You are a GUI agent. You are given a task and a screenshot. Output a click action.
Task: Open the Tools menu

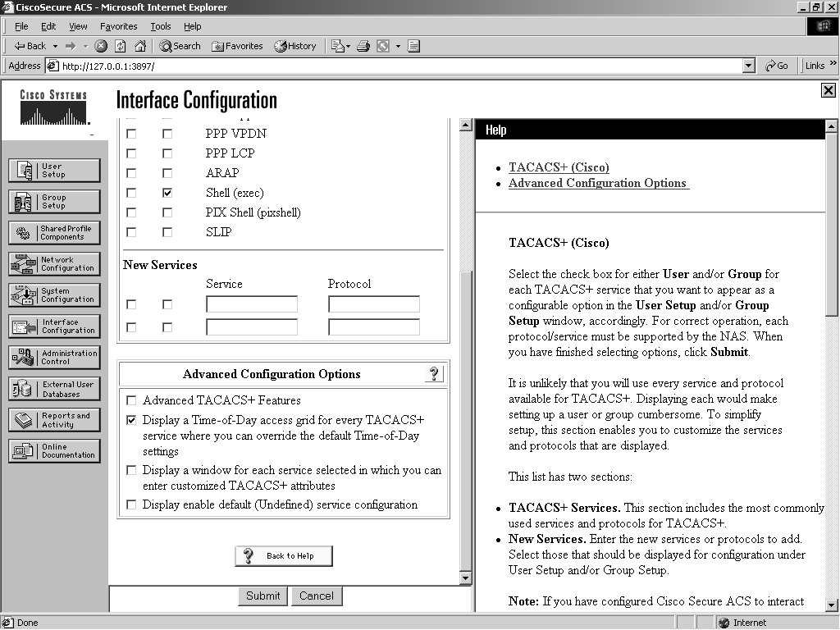(x=160, y=26)
